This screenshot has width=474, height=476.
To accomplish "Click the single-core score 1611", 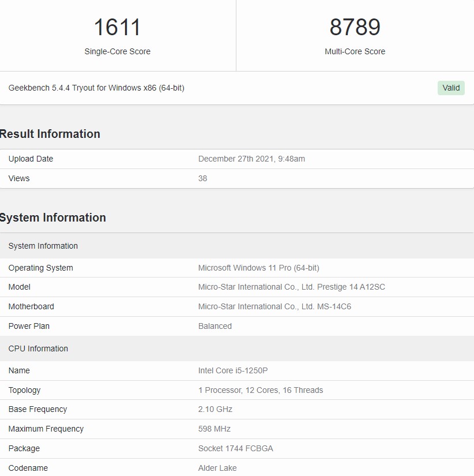I will point(117,27).
